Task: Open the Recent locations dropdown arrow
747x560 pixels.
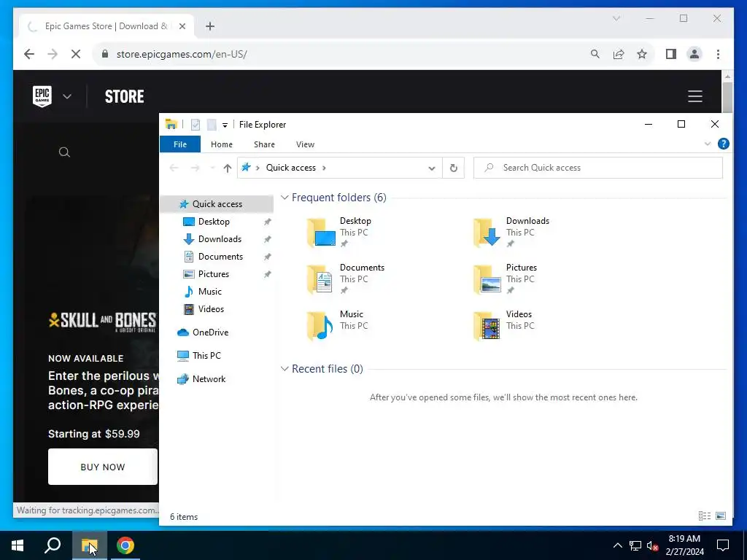Action: [x=212, y=168]
